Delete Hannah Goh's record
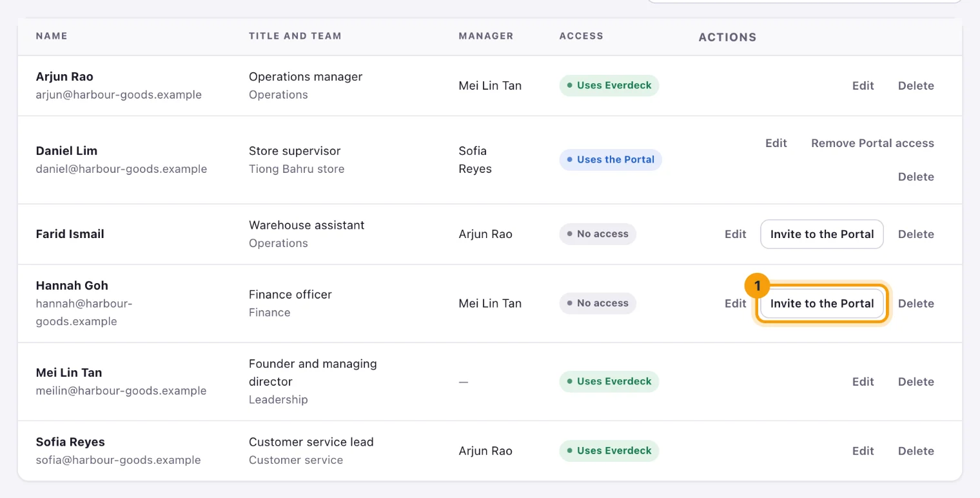 pyautogui.click(x=916, y=303)
